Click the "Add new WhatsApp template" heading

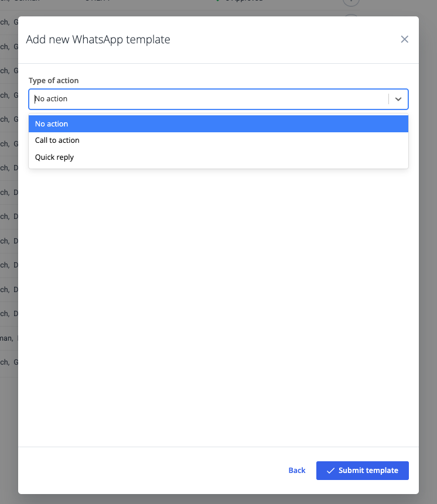point(98,39)
